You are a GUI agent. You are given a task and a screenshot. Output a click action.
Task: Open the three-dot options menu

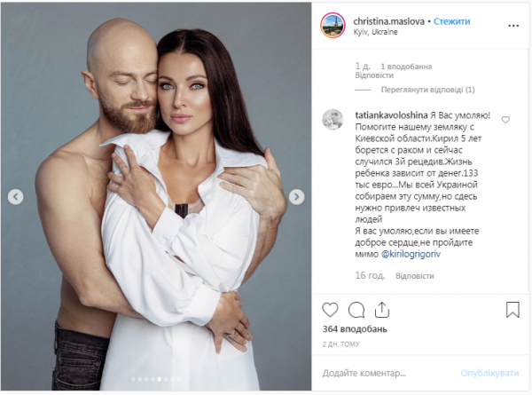coord(513,26)
